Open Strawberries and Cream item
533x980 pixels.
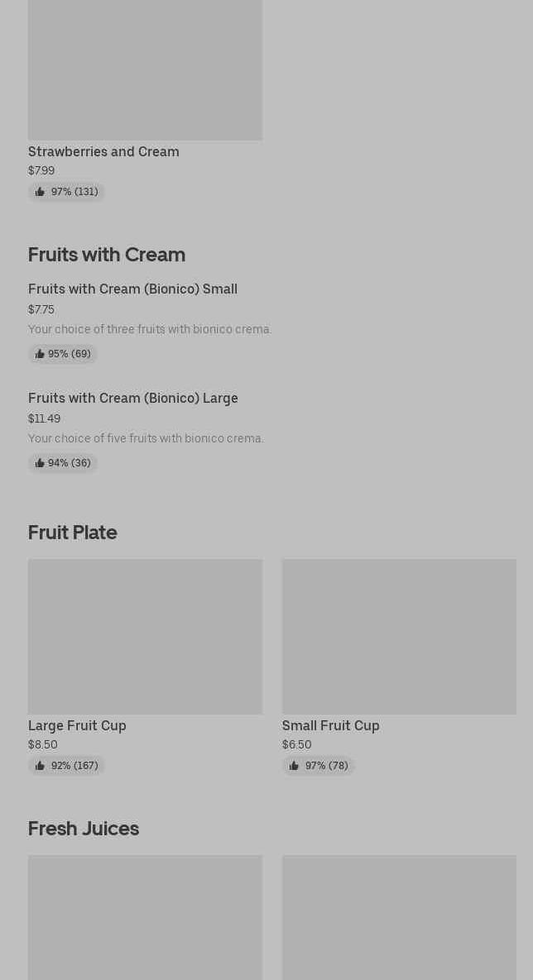click(x=103, y=151)
